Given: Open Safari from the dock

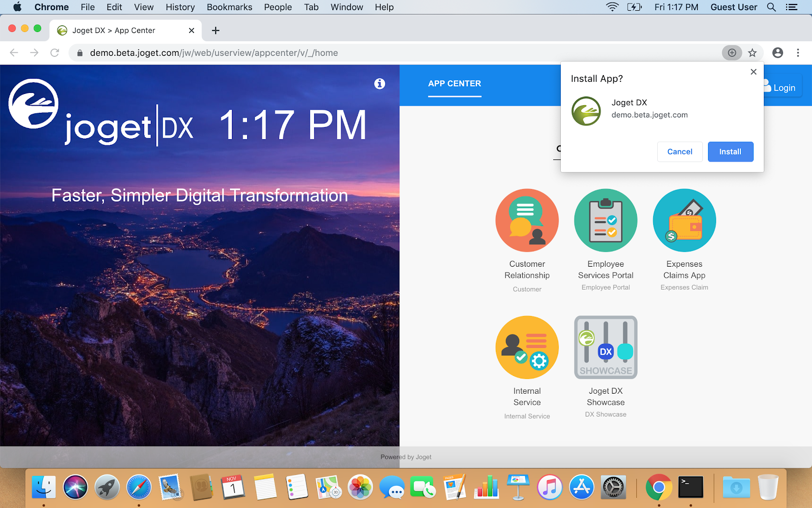Looking at the screenshot, I should point(139,488).
